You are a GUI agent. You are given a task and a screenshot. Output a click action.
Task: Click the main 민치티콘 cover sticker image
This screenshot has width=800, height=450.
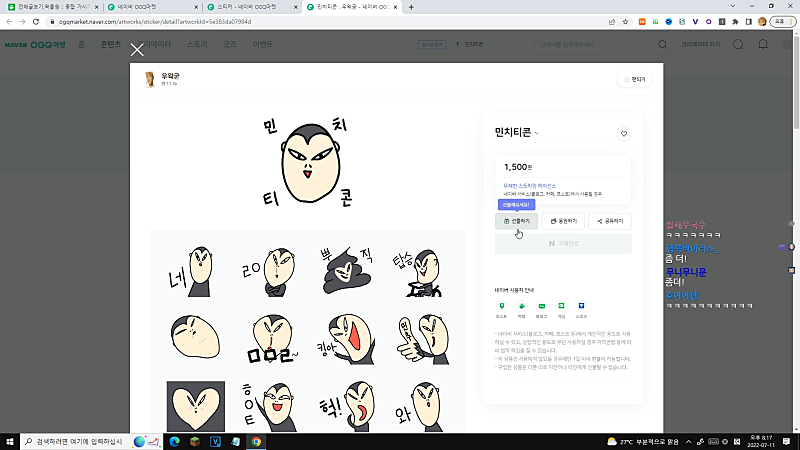[308, 162]
